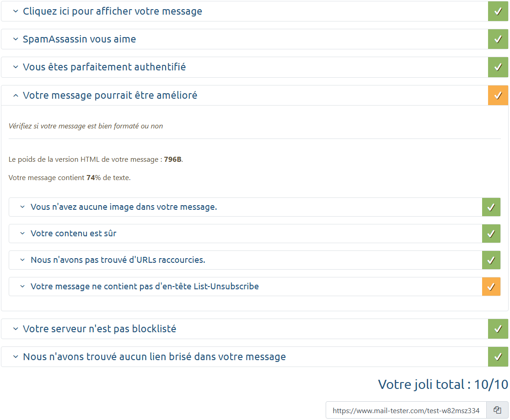The width and height of the screenshot is (510, 420).
Task: Collapse Votre message pourrait être amélioré section
Action: (x=110, y=96)
